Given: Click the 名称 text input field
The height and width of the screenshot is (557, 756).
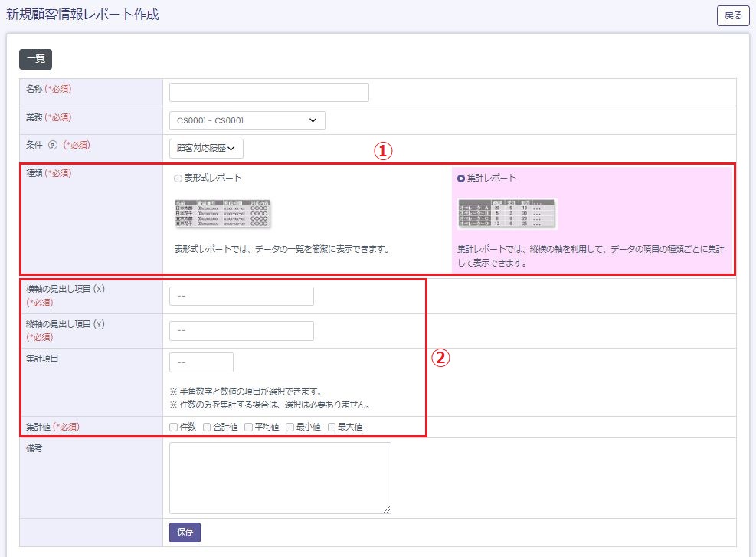Looking at the screenshot, I should pos(269,92).
